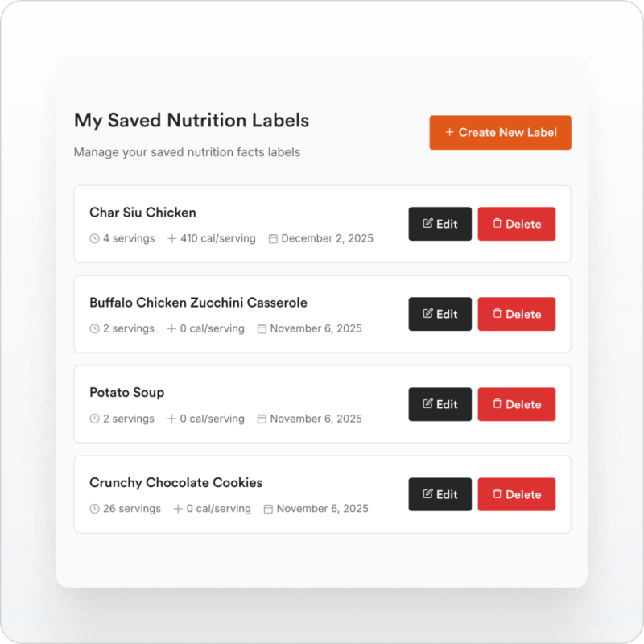644x644 pixels.
Task: Click the clock icon in Buffalo Chicken row
Action: (x=94, y=328)
